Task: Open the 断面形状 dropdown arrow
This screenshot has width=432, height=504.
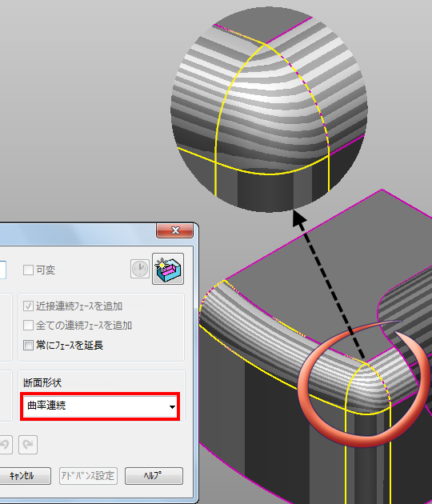Action: 172,406
